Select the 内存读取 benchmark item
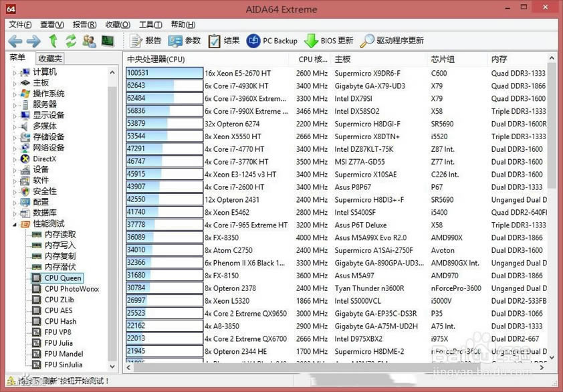Screen dimensions: 563x392 pyautogui.click(x=60, y=235)
